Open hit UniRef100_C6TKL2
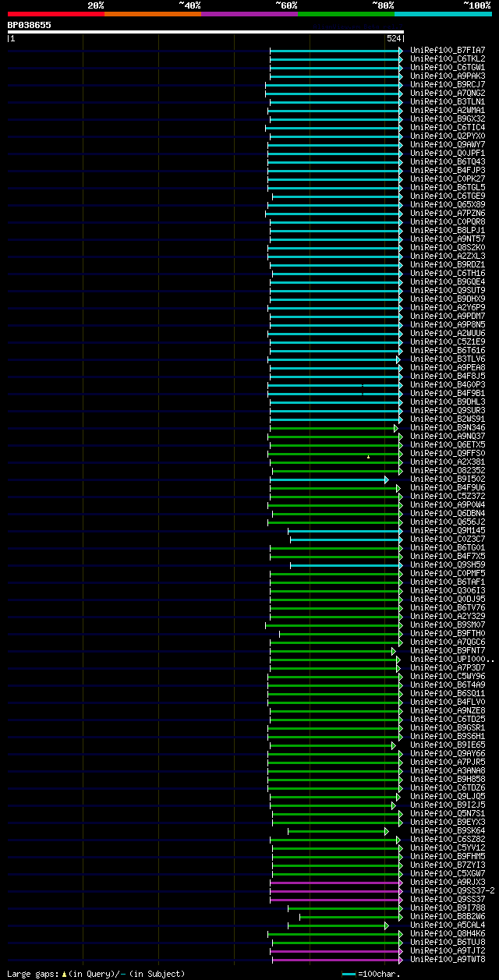Viewport: 499px width, 980px height. coord(448,58)
